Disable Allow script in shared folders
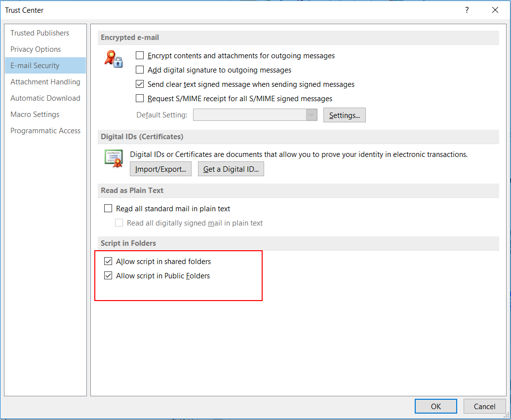Image resolution: width=511 pixels, height=420 pixels. 109,262
